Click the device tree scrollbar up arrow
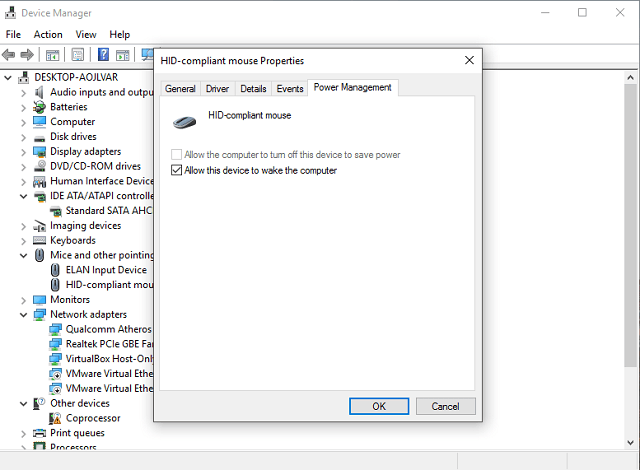 [630, 78]
